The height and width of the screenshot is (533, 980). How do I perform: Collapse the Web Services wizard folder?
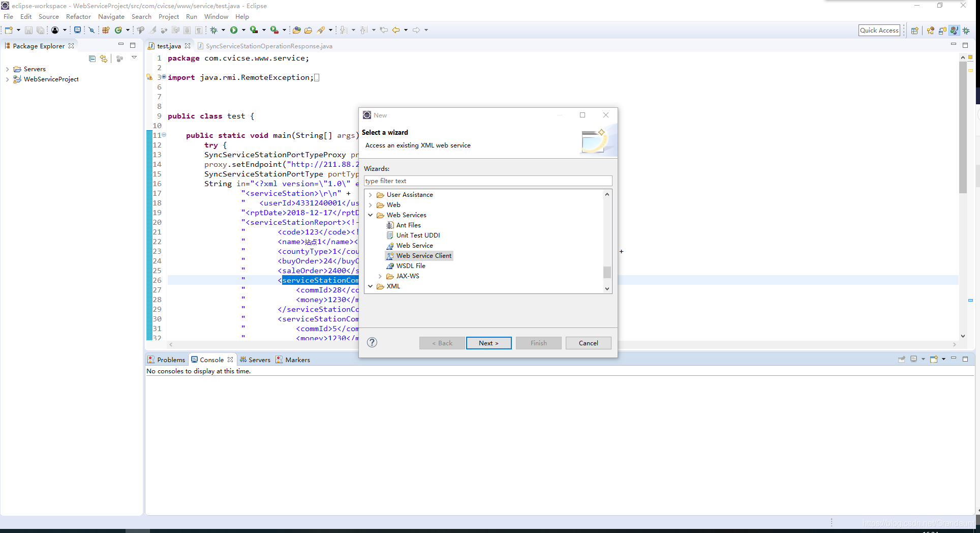coord(370,215)
